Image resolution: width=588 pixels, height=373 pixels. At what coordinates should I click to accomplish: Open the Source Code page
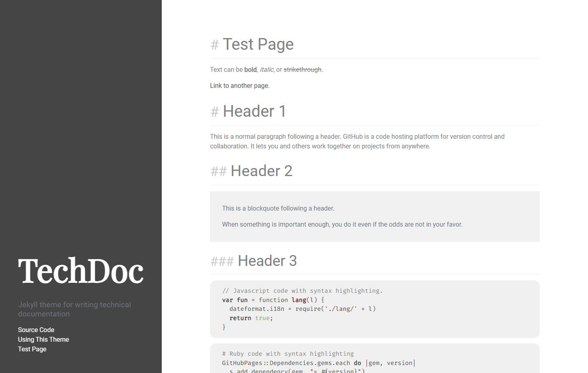(36, 330)
